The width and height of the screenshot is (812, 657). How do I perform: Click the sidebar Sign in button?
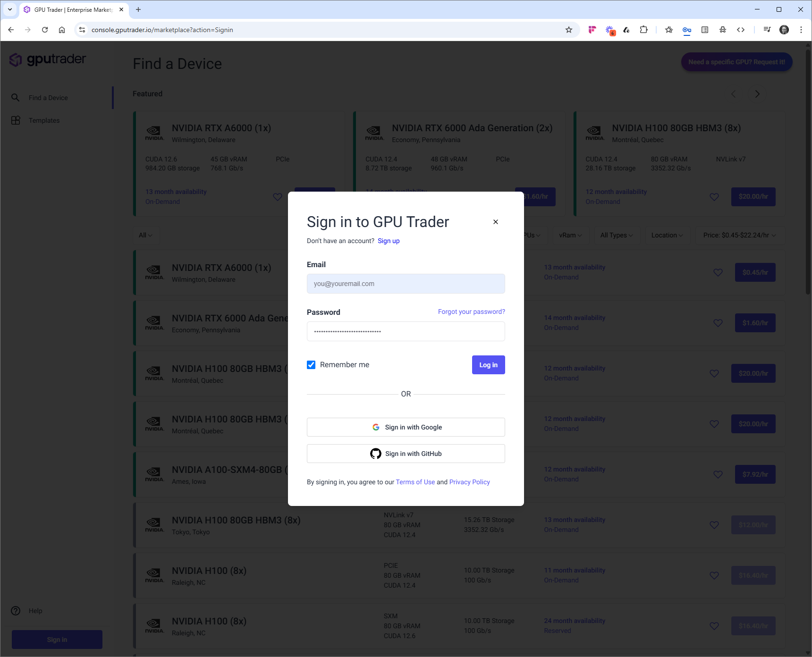coord(57,640)
